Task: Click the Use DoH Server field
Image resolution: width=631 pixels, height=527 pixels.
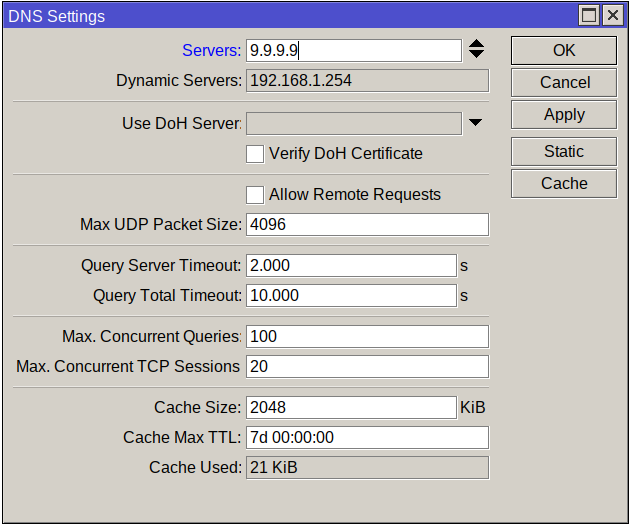Action: (354, 124)
